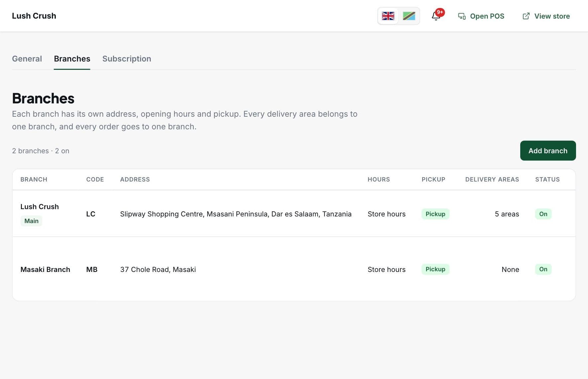Select the LC branch code
This screenshot has width=588, height=379.
[x=91, y=214]
